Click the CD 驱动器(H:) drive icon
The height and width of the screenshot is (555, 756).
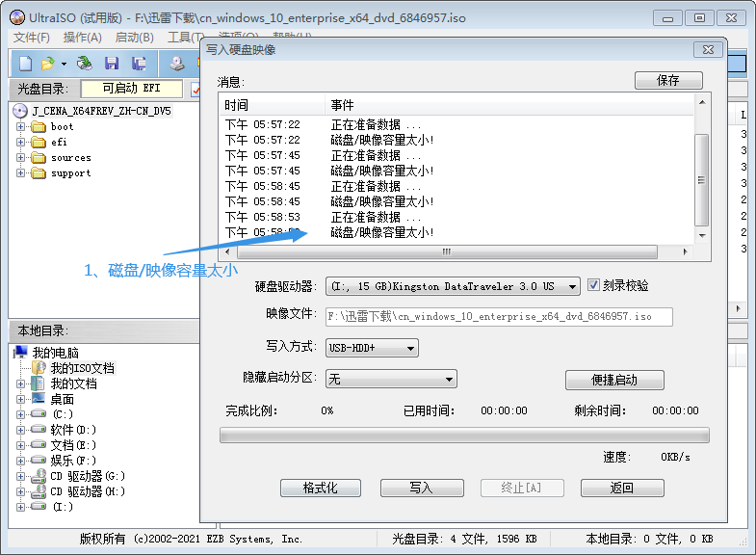click(x=39, y=491)
